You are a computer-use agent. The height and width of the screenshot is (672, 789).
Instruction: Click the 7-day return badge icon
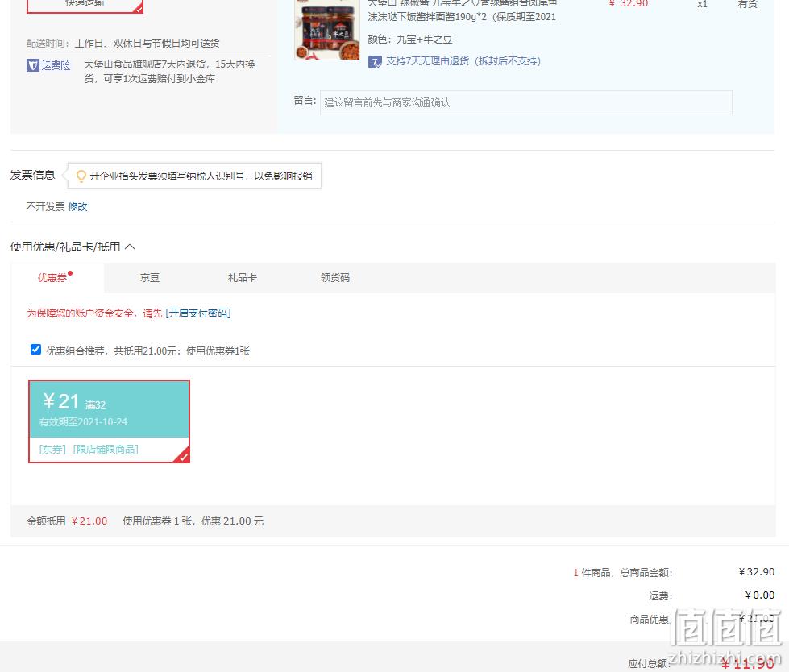tap(375, 62)
